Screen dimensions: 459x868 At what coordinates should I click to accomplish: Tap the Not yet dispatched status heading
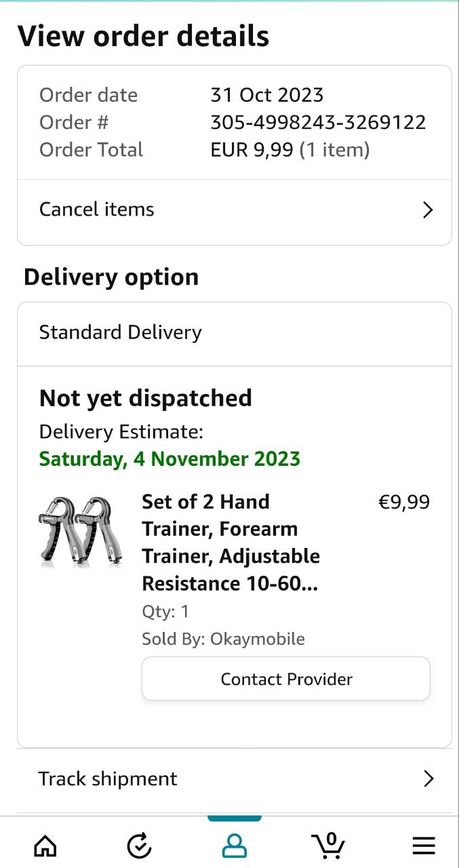click(x=146, y=398)
